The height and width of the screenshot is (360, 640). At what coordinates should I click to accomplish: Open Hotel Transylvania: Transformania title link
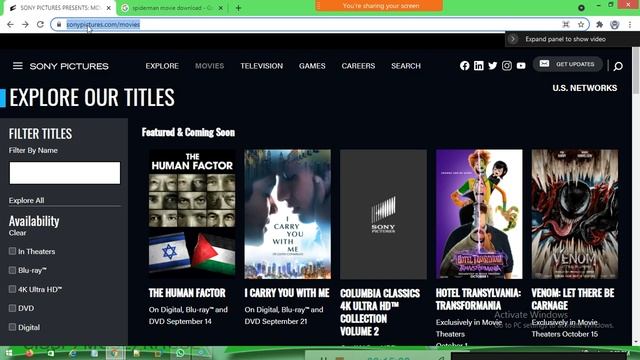478,299
